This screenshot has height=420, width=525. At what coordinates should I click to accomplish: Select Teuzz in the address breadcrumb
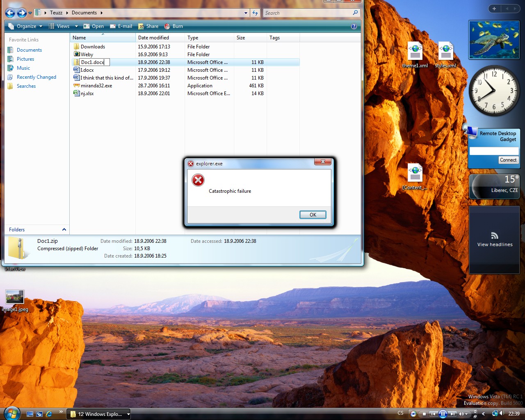coord(56,13)
